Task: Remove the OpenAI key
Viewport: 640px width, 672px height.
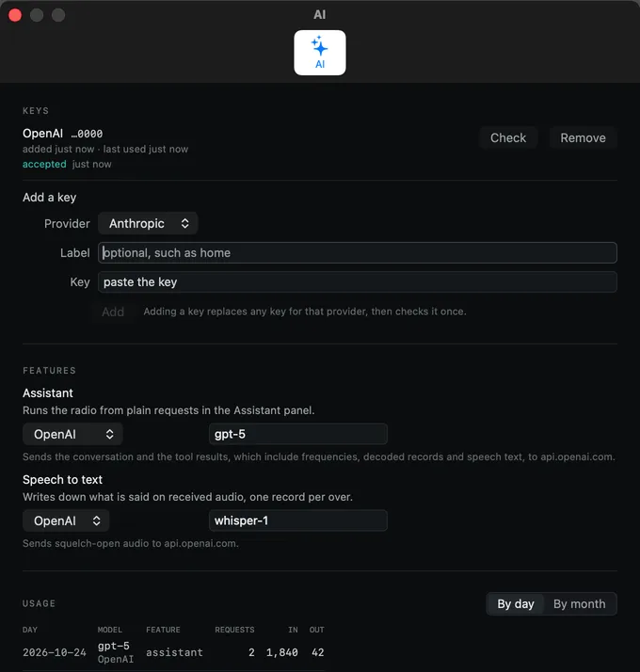Action: pos(583,138)
